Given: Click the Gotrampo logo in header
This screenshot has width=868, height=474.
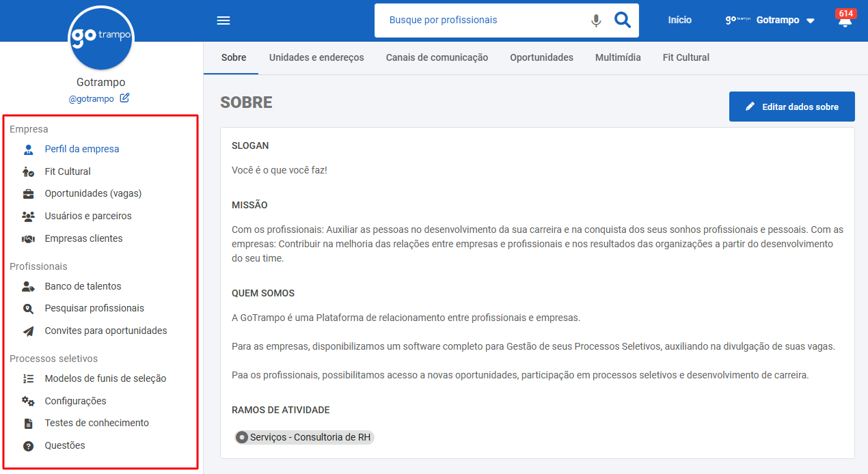Looking at the screenshot, I should tap(738, 20).
